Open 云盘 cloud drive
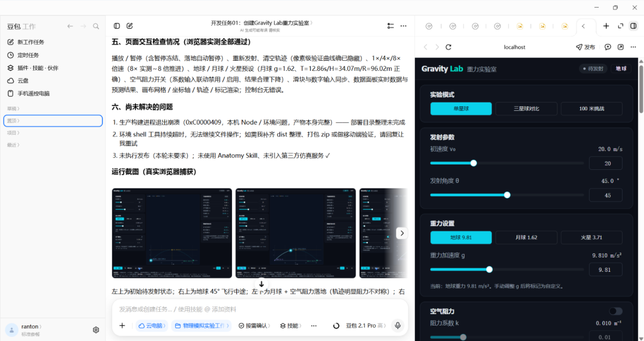Screen dimensions: 644x341 [x=18, y=80]
